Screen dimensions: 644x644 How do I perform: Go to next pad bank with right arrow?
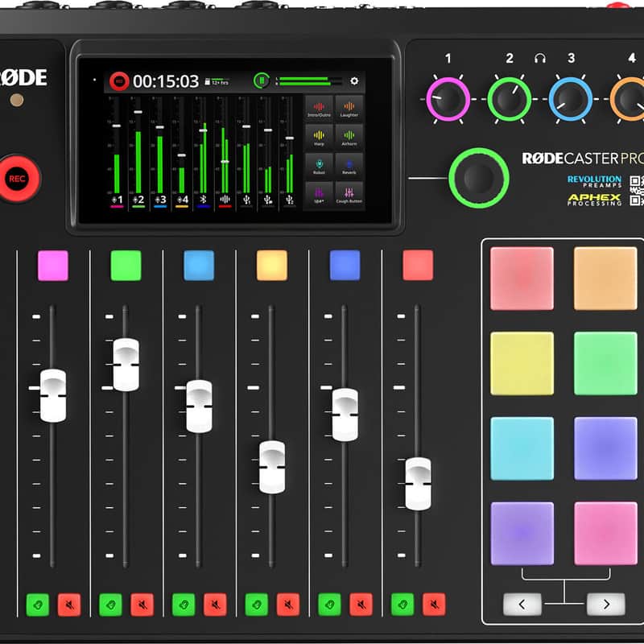(606, 605)
